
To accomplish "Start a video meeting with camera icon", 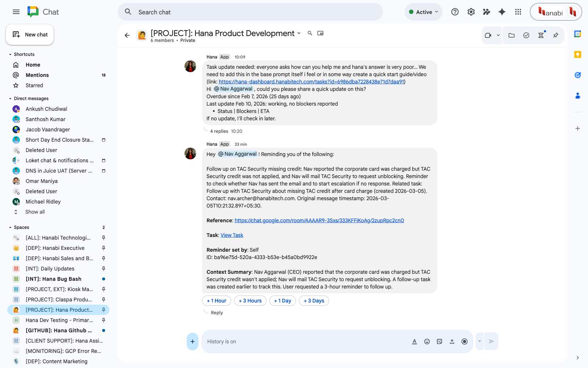I will 488,35.
